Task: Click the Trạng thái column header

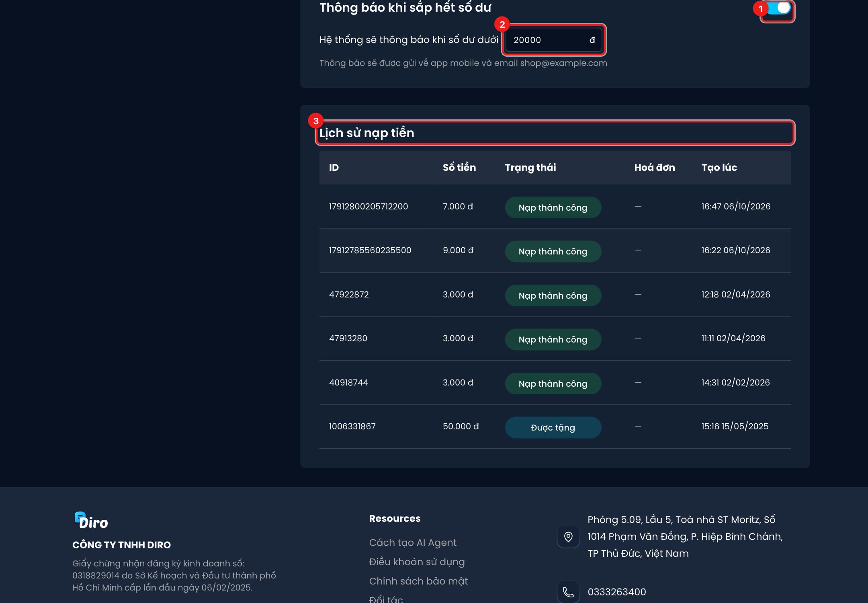Action: (530, 167)
